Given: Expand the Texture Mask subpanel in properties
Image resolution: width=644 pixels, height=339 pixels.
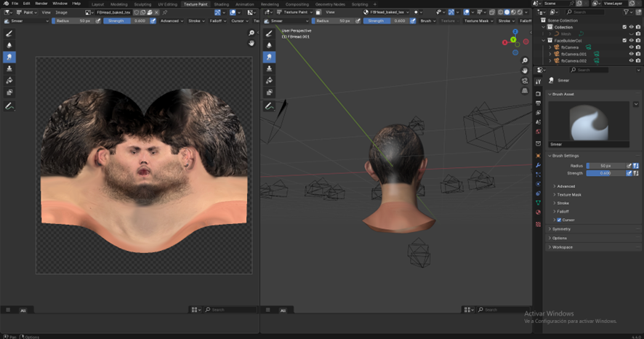Looking at the screenshot, I should (568, 195).
